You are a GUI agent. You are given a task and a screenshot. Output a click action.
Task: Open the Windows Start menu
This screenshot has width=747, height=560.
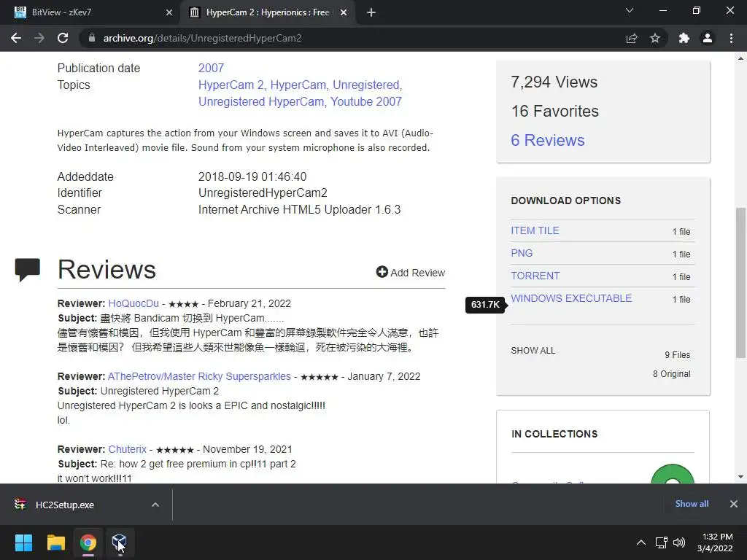point(23,542)
